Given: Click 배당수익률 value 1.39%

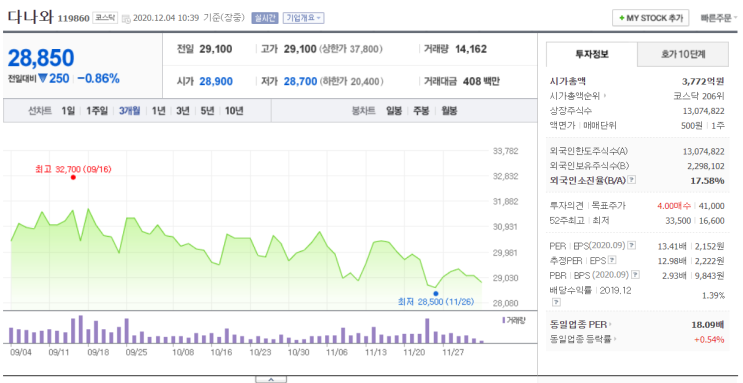Looking at the screenshot, I should [714, 296].
